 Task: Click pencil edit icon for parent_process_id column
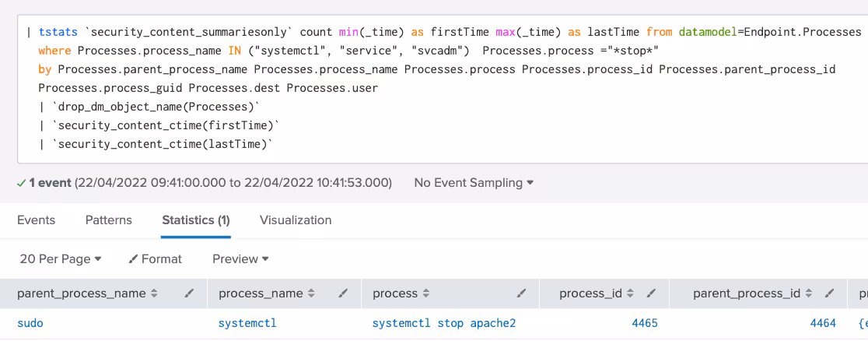(x=829, y=294)
